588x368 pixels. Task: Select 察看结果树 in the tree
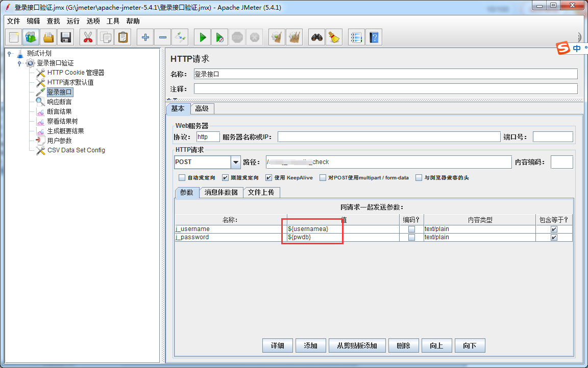62,121
